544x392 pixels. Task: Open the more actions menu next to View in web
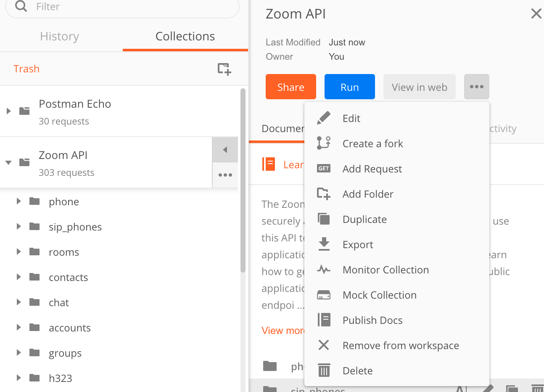pos(477,87)
